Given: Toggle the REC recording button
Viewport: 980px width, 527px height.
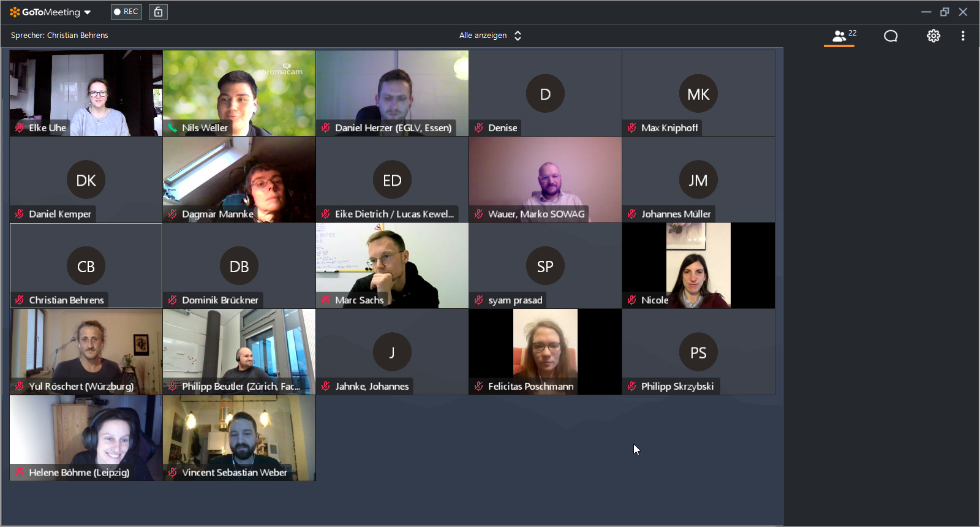Looking at the screenshot, I should tap(126, 12).
